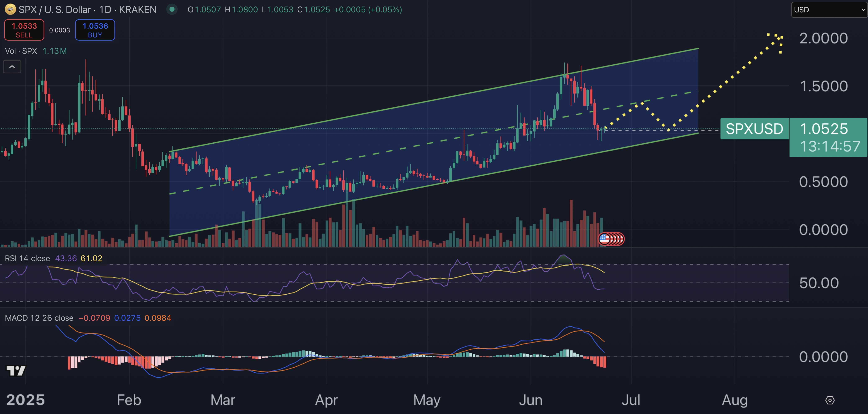868x414 pixels.
Task: Open the USD currency dropdown
Action: point(829,10)
